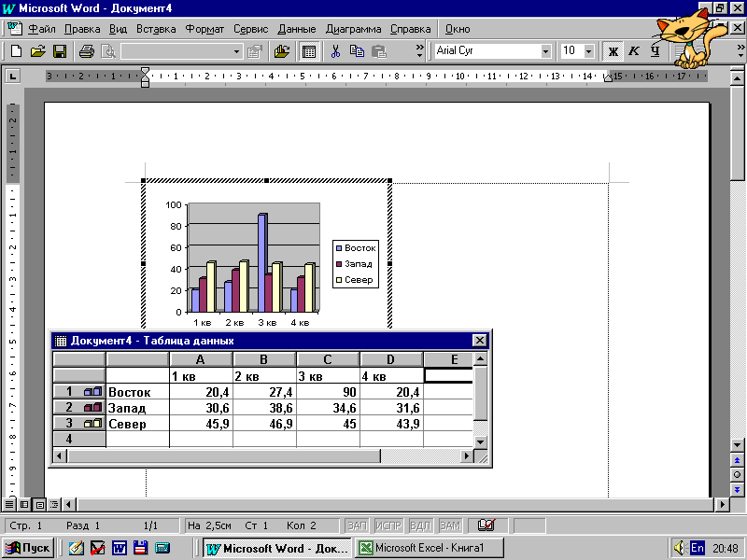Image resolution: width=747 pixels, height=560 pixels.
Task: Open the Диаграмма menu
Action: (353, 29)
